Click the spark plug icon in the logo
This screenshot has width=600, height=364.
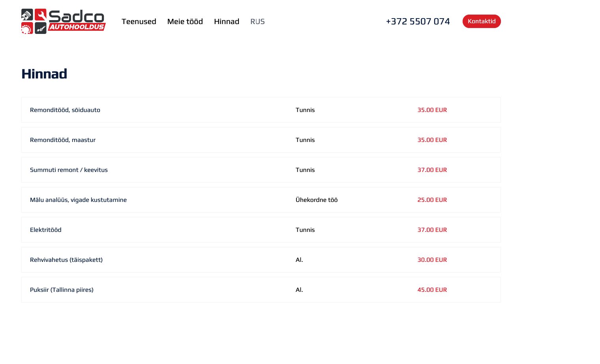(x=41, y=28)
